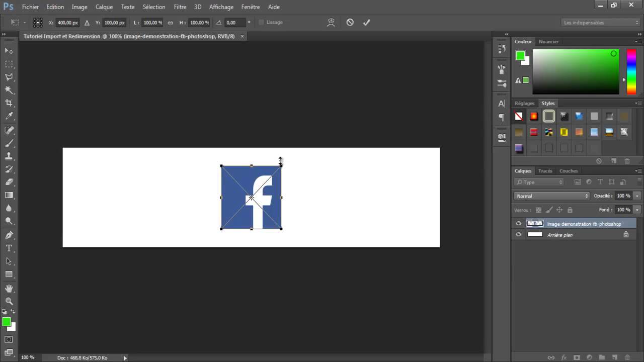
Task: Hide the Arrière-plan layer
Action: [519, 235]
